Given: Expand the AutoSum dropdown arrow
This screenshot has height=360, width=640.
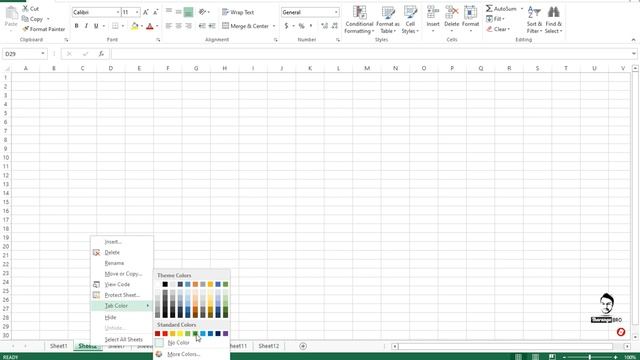Looking at the screenshot, I should [522, 9].
